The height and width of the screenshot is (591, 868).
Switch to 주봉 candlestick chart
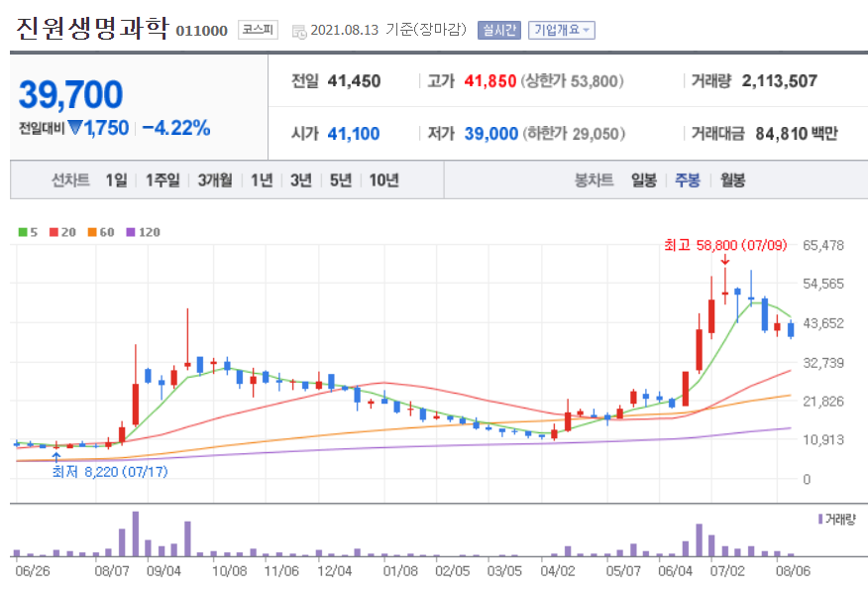[688, 180]
